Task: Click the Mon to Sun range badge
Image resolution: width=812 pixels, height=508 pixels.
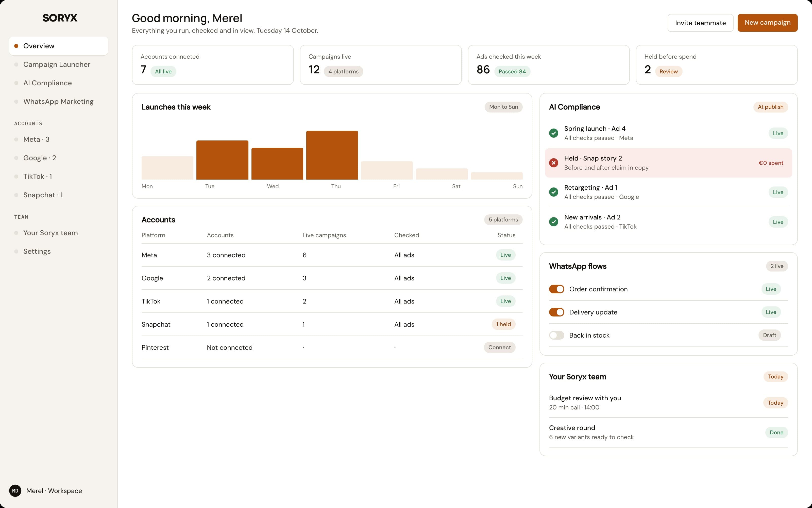Action: coord(503,107)
